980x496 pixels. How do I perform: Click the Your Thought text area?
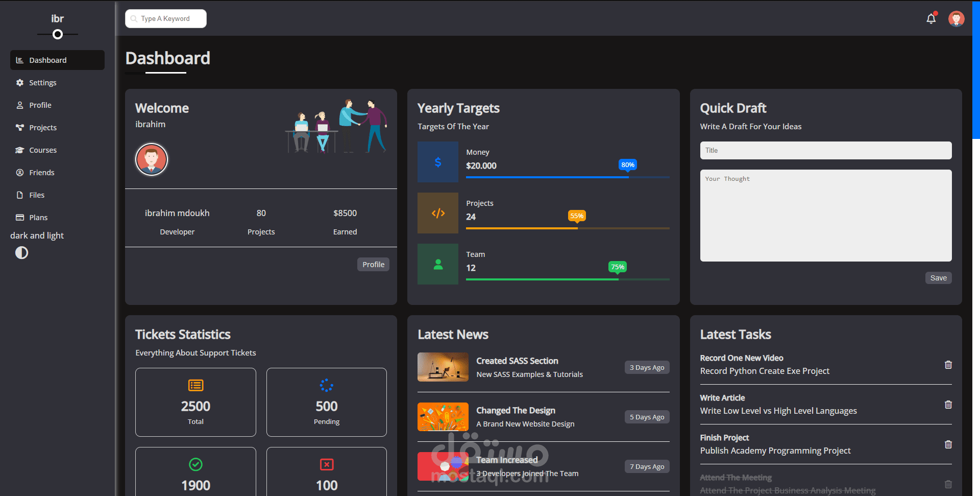click(x=826, y=216)
